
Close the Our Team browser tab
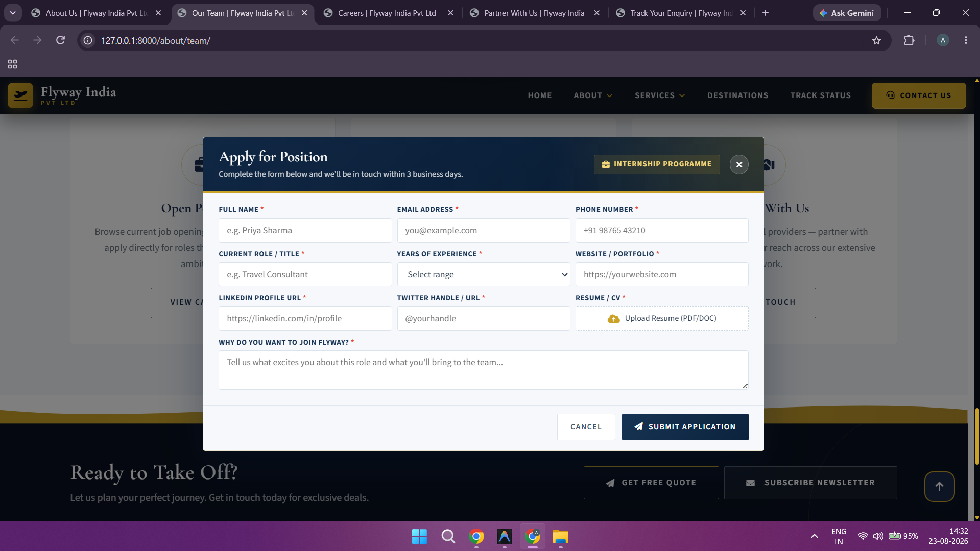pos(304,13)
